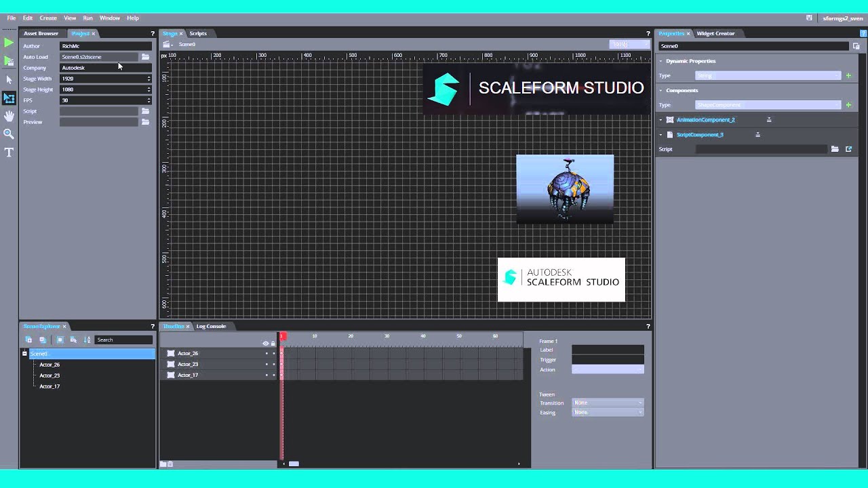Click the Stage Width stepper arrows
Screen dimensions: 868x488
point(149,79)
